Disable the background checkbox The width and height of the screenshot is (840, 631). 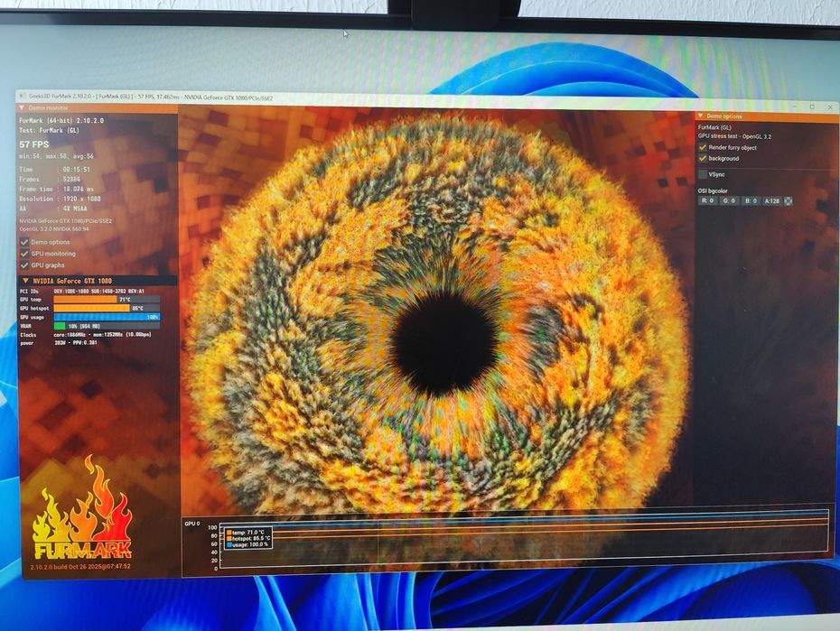[703, 158]
